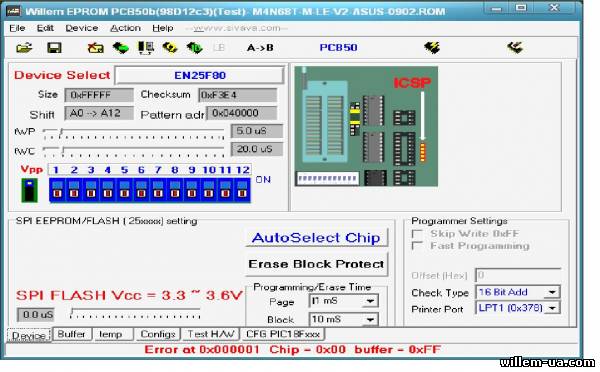Click the ICSP programmer board picture
Screen dimensions: 600x372
[x=366, y=126]
